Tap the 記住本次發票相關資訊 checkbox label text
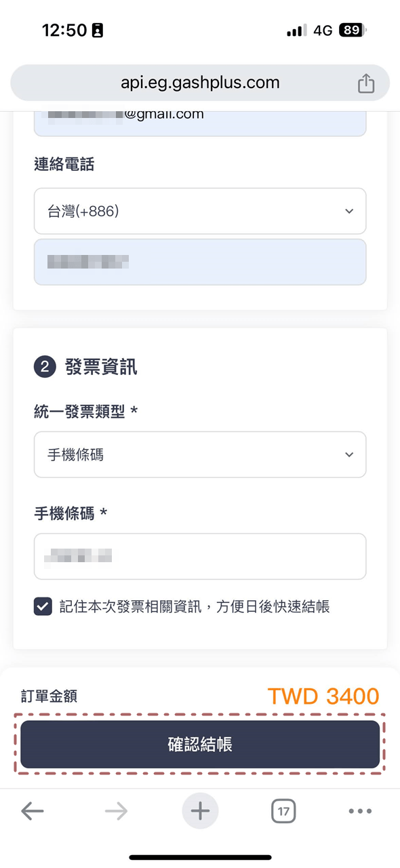This screenshot has width=400, height=868. [195, 607]
